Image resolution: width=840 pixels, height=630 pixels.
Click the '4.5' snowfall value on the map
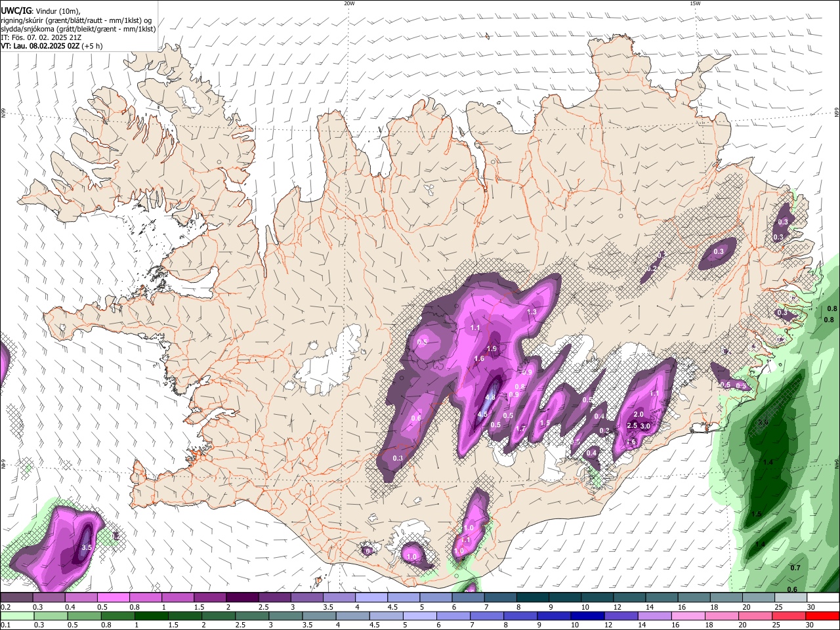tap(482, 414)
